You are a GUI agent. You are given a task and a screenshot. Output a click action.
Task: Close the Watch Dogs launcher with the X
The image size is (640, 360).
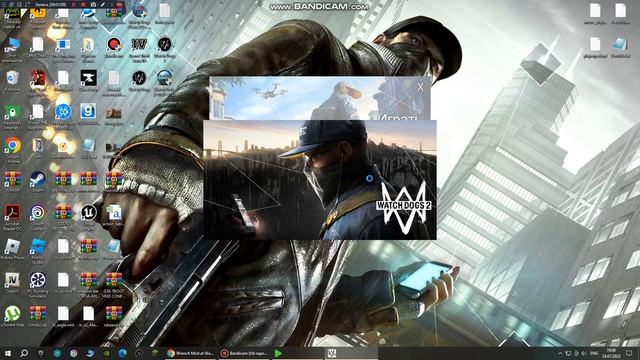click(x=420, y=87)
